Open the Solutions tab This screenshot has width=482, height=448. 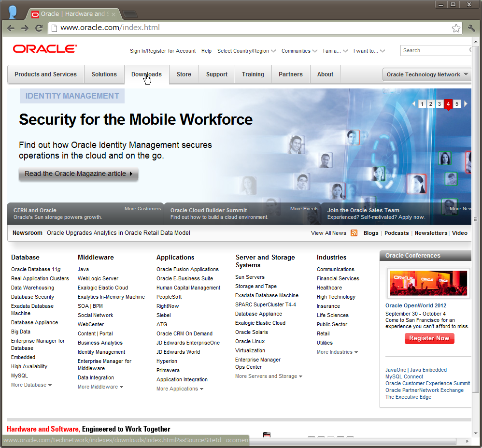[104, 74]
